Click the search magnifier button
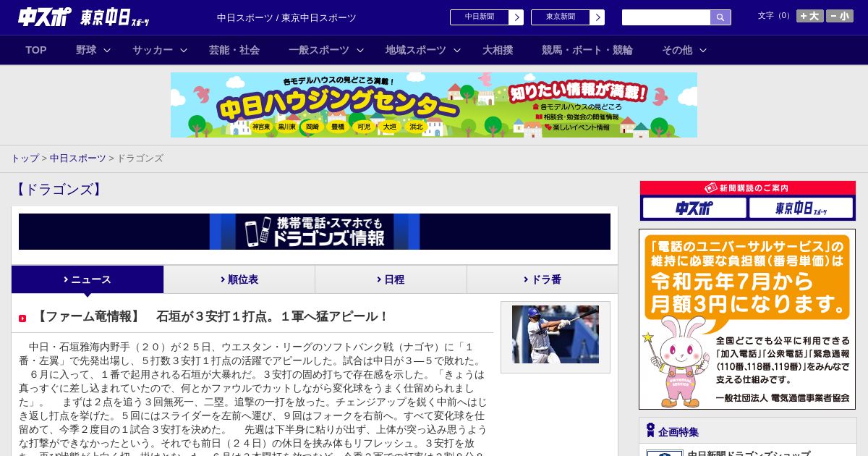Screen dimensions: 868x456 coord(720,17)
